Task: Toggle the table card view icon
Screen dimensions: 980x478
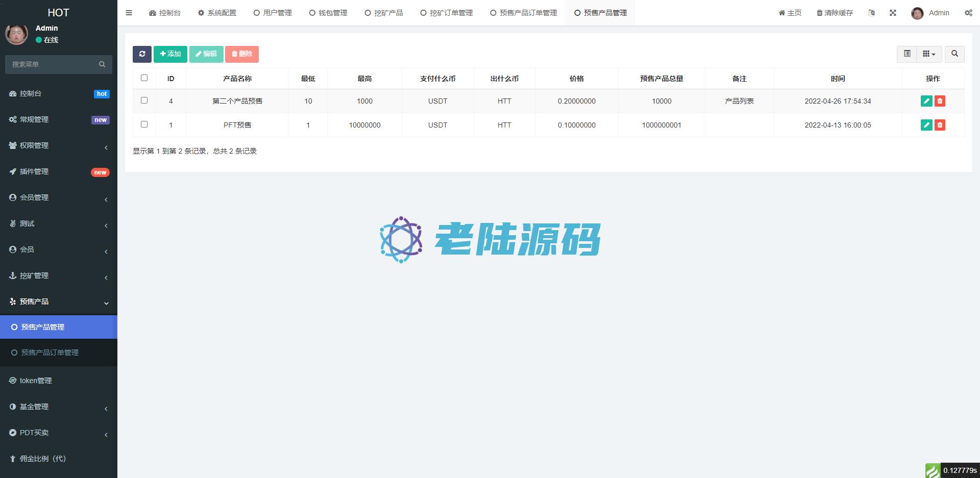Action: (x=907, y=54)
